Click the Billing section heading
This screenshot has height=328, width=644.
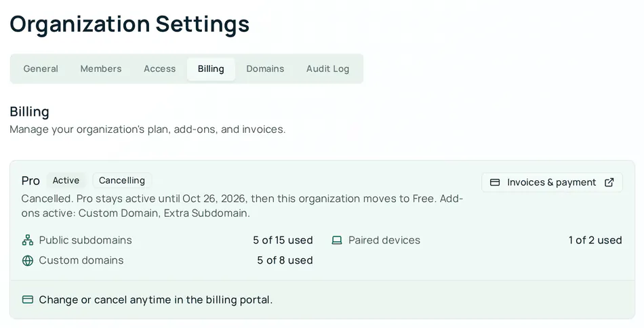pos(30,112)
